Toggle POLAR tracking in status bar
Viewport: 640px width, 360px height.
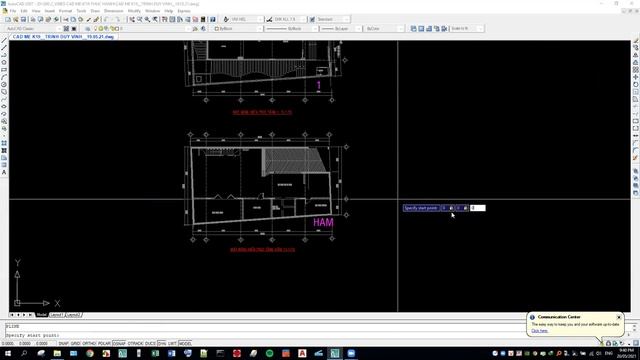pyautogui.click(x=104, y=343)
